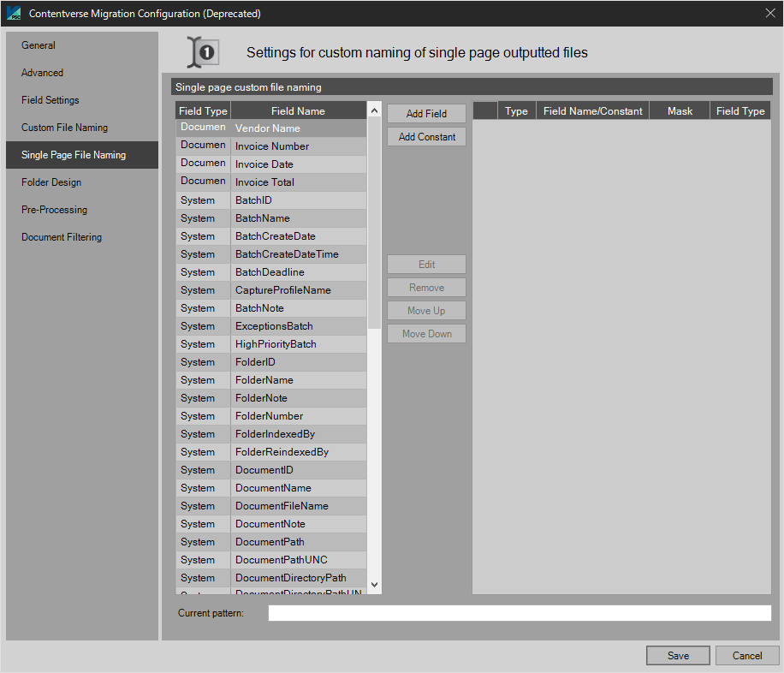Sort available fields by Field Name header
The image size is (784, 673).
(299, 111)
